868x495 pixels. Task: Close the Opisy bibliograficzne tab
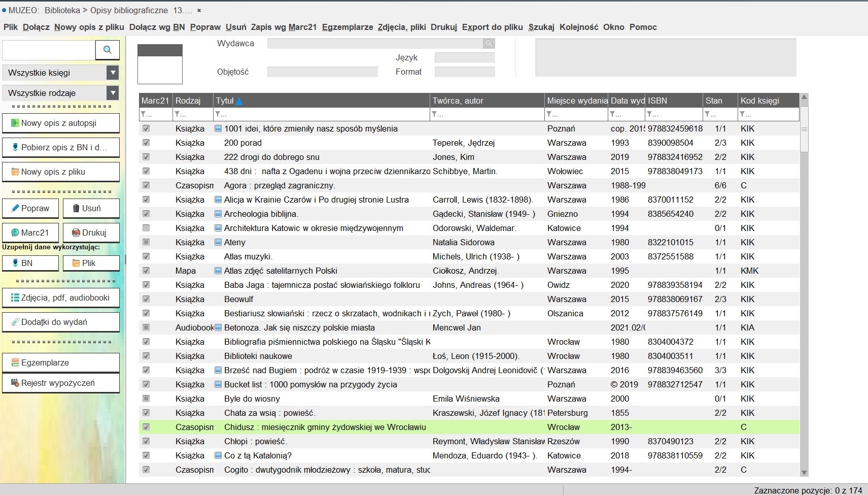pyautogui.click(x=199, y=10)
